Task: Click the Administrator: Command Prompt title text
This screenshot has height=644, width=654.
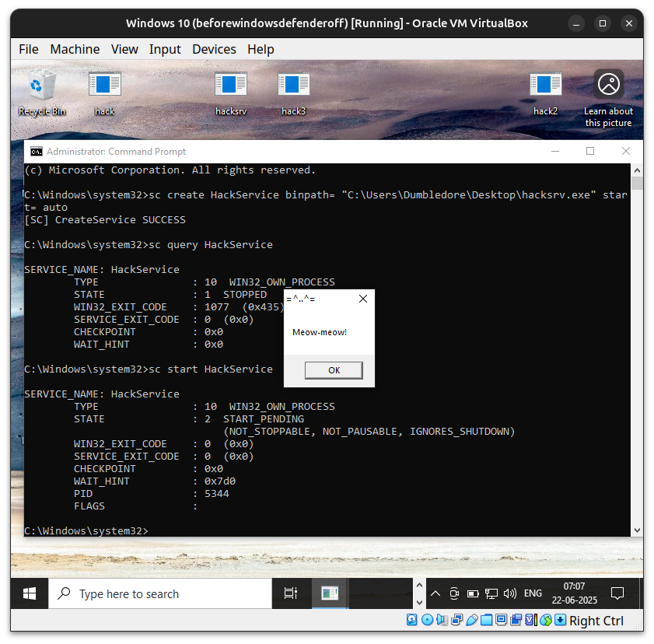Action: tap(116, 152)
